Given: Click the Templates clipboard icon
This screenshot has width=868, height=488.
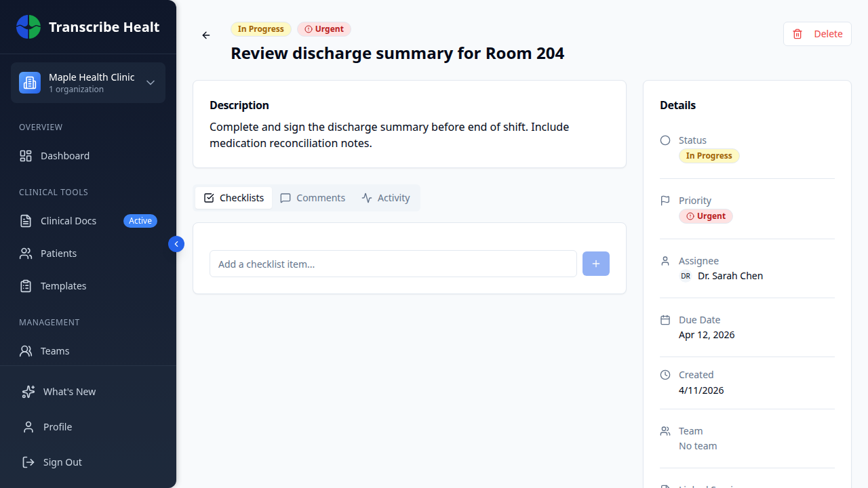Looking at the screenshot, I should tap(26, 285).
